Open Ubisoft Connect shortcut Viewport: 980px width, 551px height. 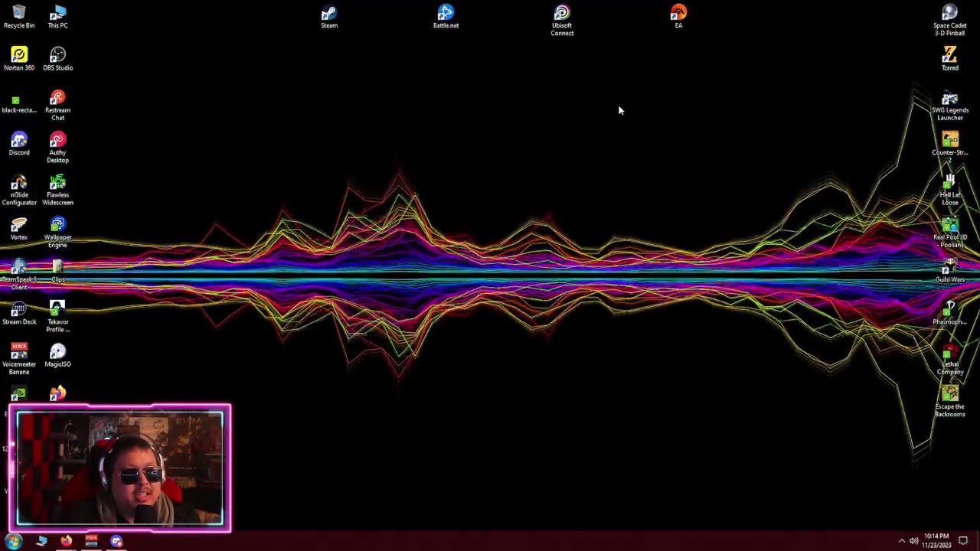point(562,21)
